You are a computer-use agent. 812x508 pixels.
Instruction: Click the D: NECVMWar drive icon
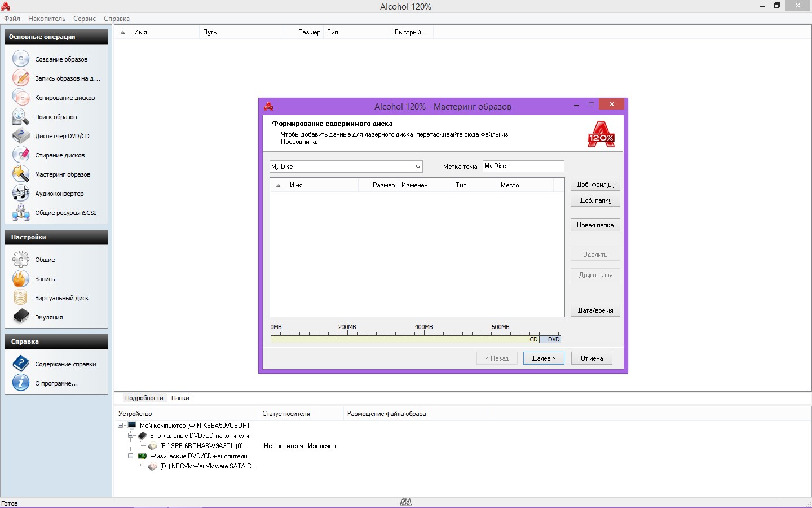[152, 466]
